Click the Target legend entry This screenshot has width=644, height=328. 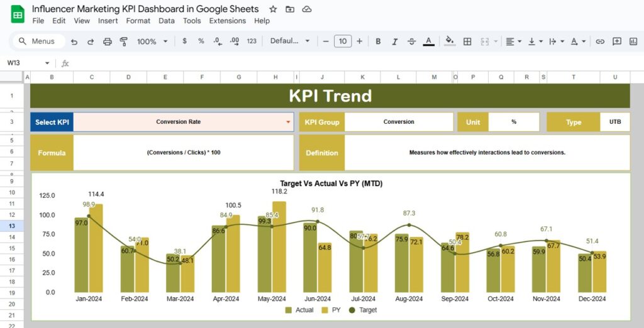point(363,310)
